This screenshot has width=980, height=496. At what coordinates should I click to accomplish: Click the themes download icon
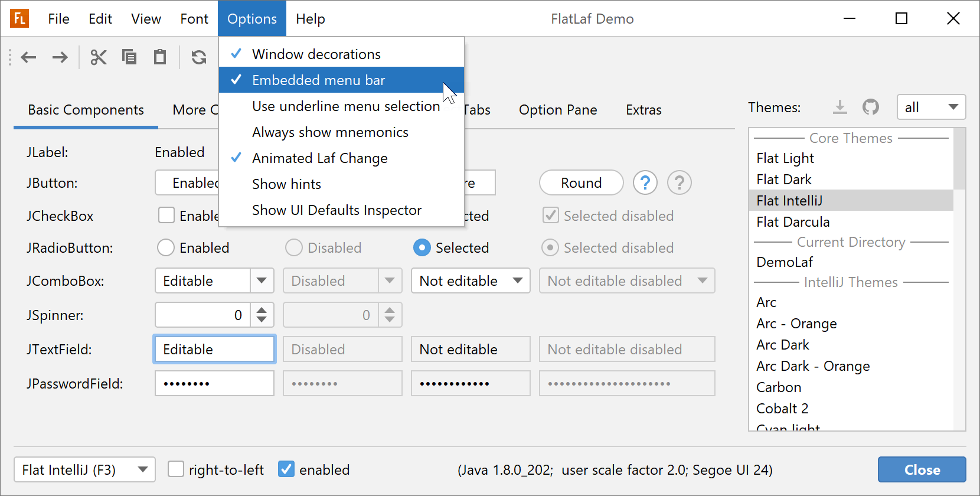[839, 107]
